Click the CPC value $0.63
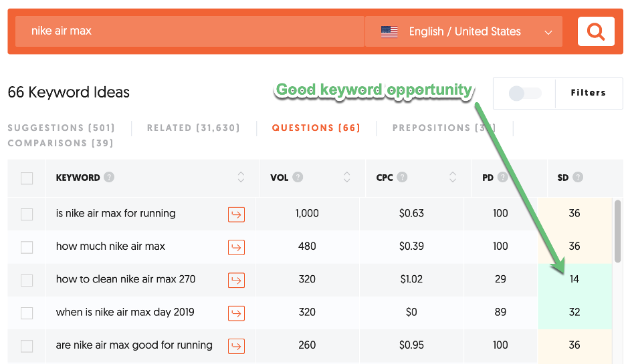This screenshot has height=364, width=628. pos(411,213)
